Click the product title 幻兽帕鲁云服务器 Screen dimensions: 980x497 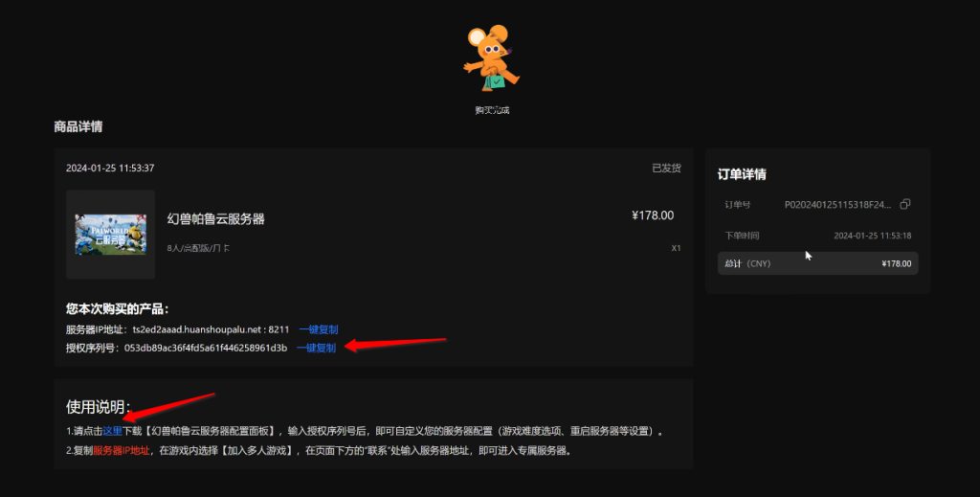click(x=215, y=218)
